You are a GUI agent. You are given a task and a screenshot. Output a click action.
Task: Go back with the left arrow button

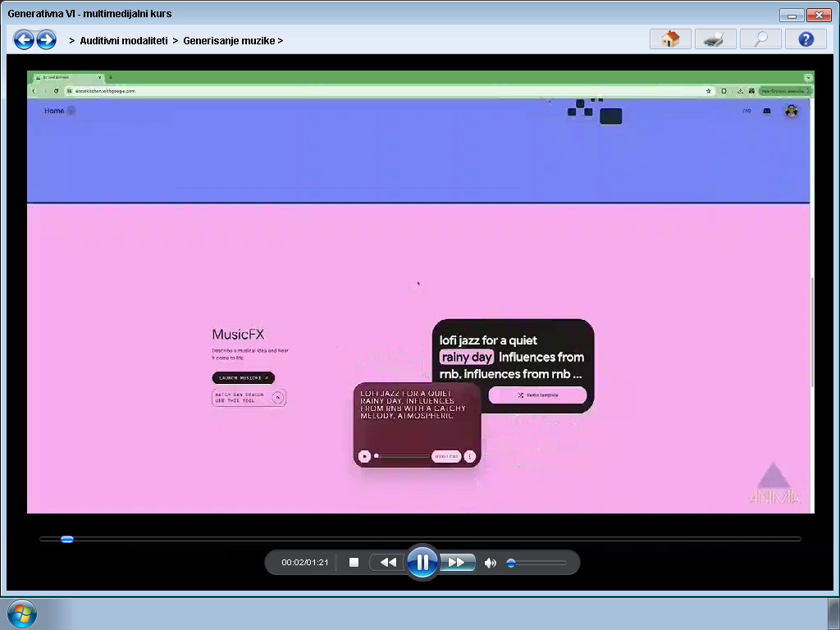(24, 39)
